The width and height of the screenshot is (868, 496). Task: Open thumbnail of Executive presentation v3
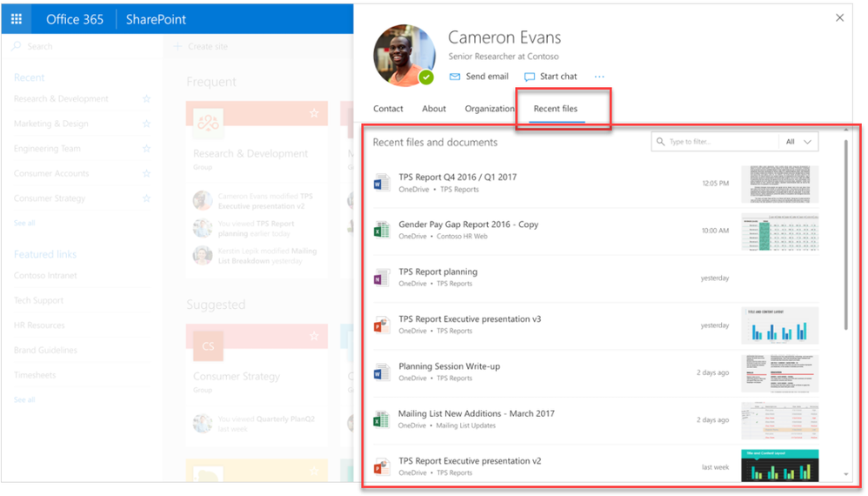click(x=779, y=325)
